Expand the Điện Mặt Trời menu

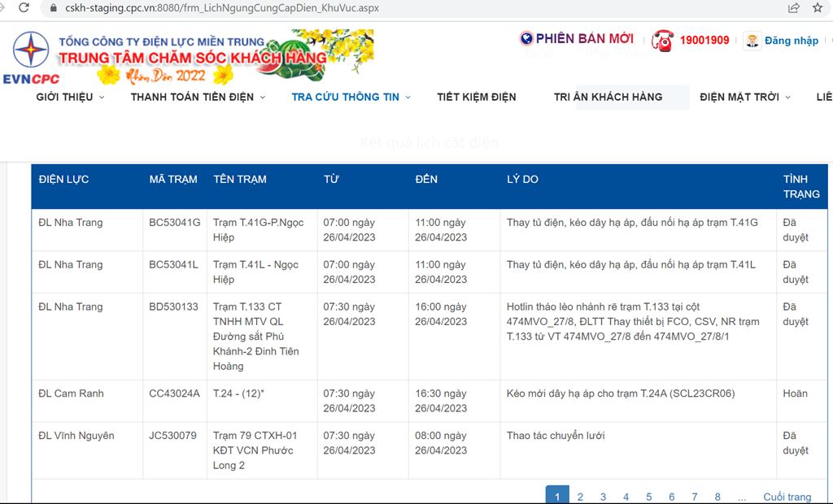click(x=744, y=97)
